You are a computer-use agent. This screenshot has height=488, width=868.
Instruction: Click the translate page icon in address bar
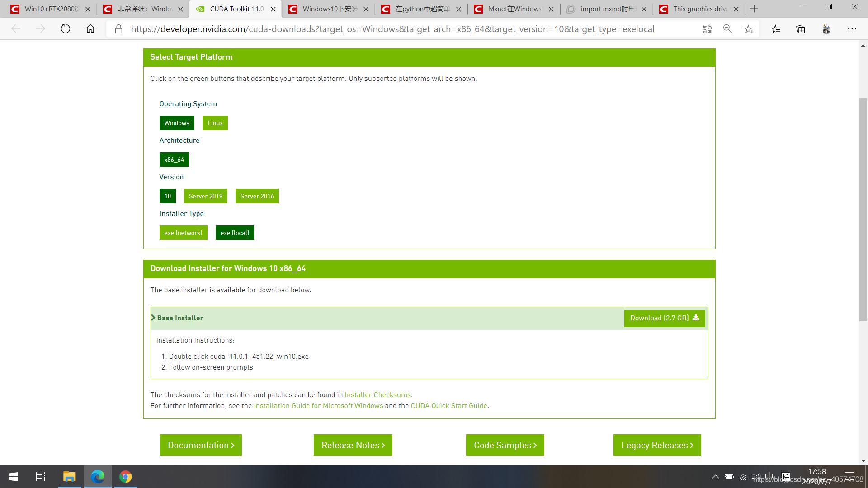[x=707, y=29]
